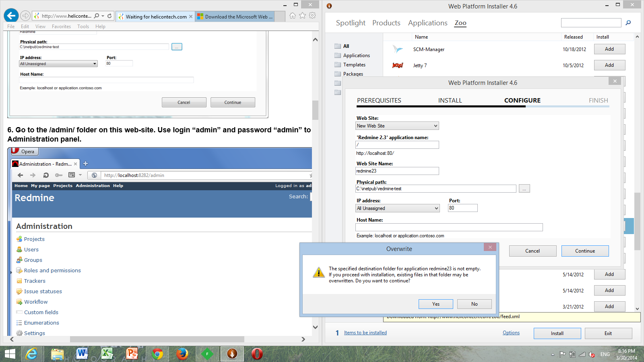
Task: Open the Options link
Action: coord(511,333)
